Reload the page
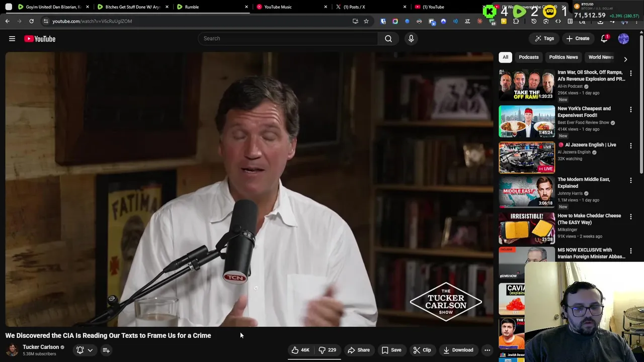The width and height of the screenshot is (644, 362). pyautogui.click(x=31, y=21)
